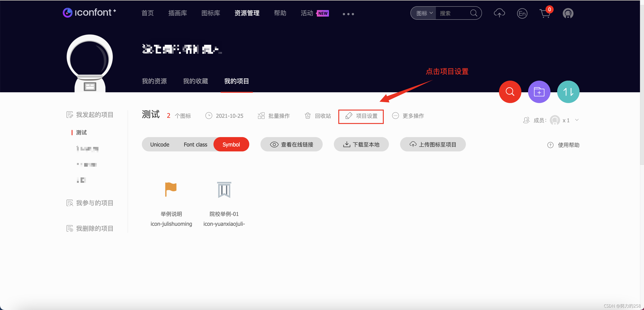This screenshot has width=644, height=310.
Task: Switch language with the En icon
Action: (x=522, y=13)
